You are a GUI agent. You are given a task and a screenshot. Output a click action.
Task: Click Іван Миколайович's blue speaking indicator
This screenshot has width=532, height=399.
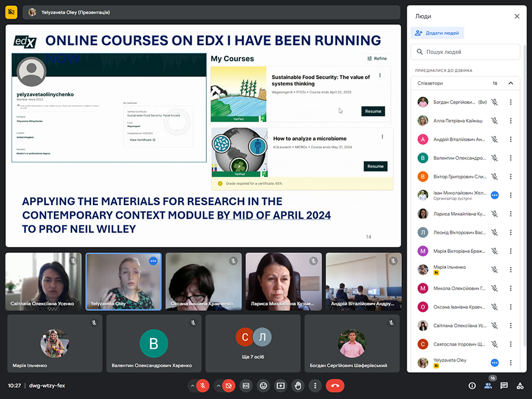pyautogui.click(x=495, y=195)
